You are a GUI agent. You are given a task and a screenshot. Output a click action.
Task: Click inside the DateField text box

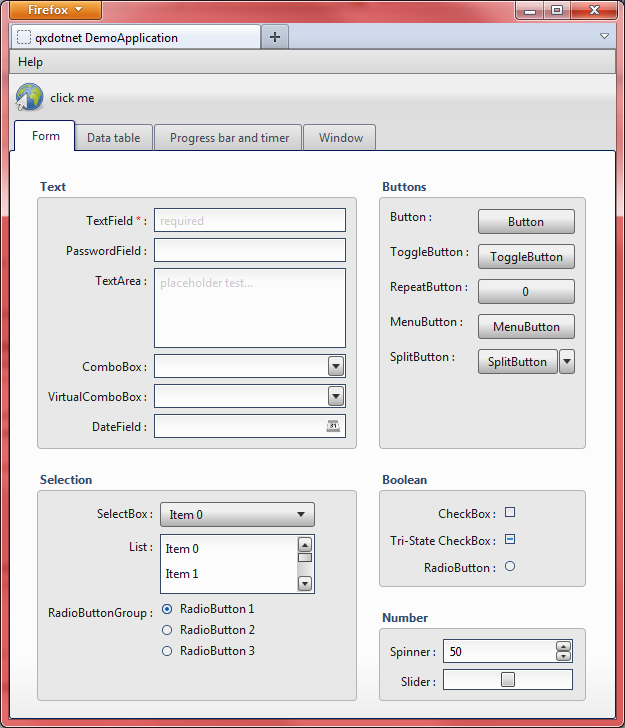click(x=240, y=426)
